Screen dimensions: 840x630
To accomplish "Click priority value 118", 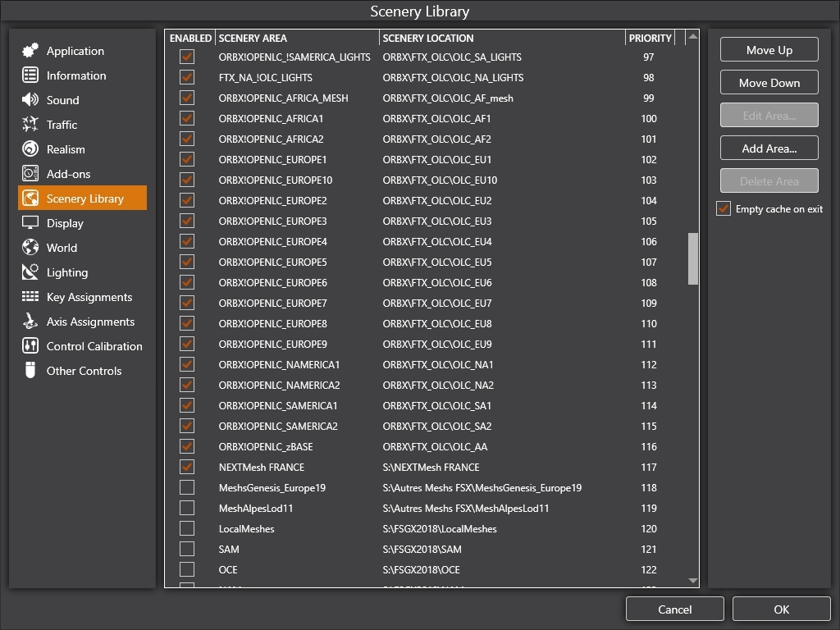I will 649,487.
